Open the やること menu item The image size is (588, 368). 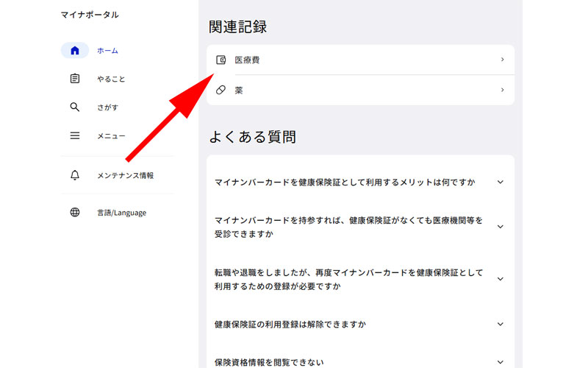[x=111, y=79]
